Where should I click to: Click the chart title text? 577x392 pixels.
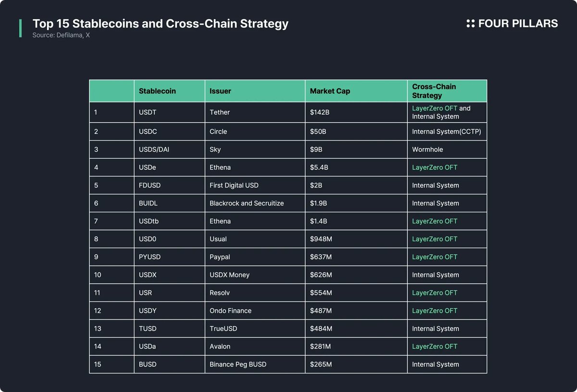pos(160,24)
